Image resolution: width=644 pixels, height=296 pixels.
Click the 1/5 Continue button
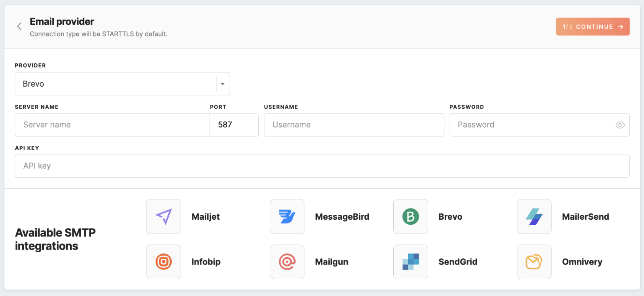[593, 27]
